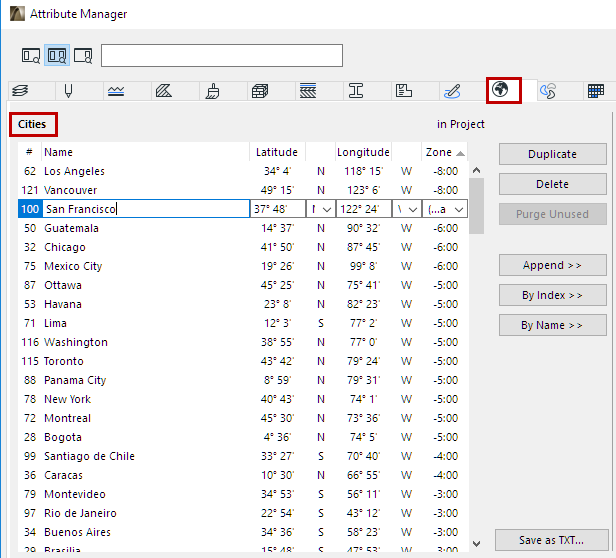The image size is (616, 558).
Task: Select the New York row
Action: pyautogui.click(x=243, y=399)
